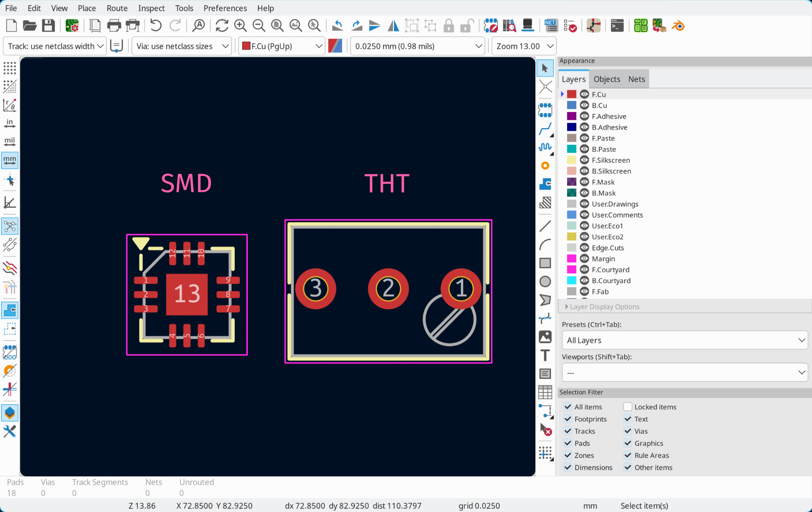Enable the Locked items checkbox
The height and width of the screenshot is (512, 812).
[628, 407]
